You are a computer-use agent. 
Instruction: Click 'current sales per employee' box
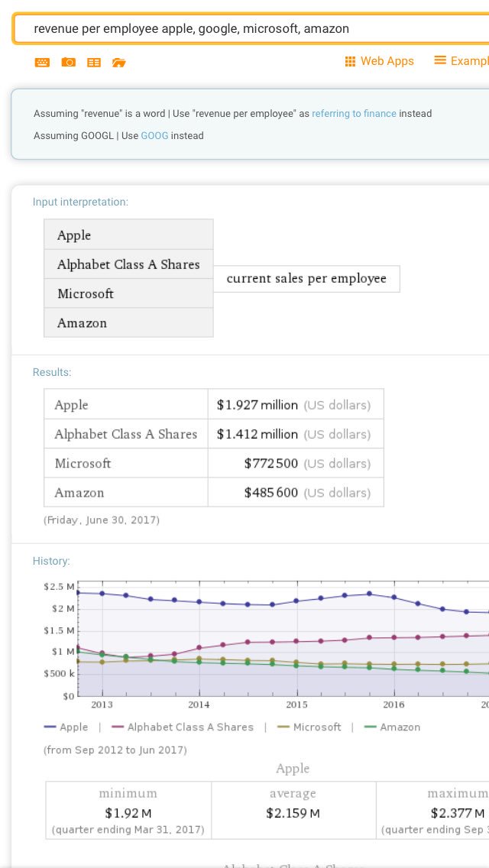click(x=306, y=278)
